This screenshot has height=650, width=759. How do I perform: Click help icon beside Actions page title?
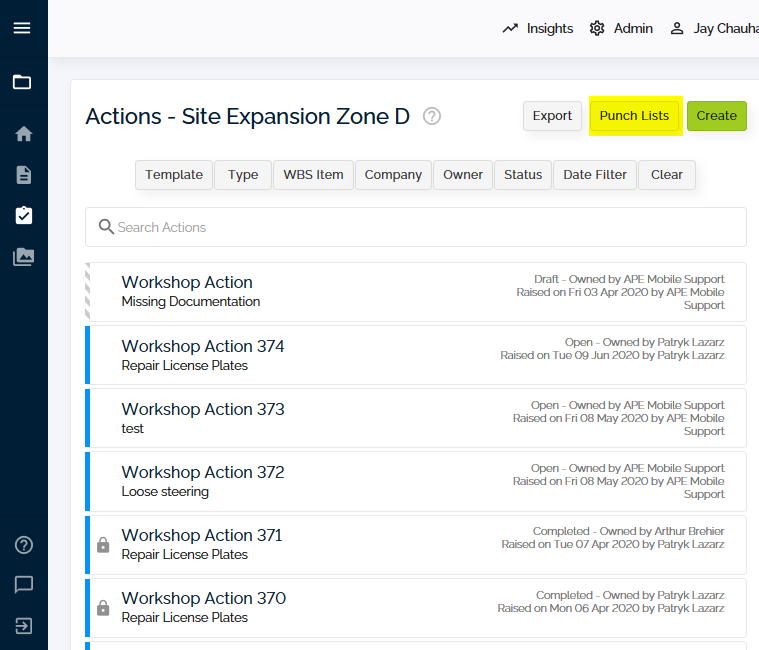[431, 116]
